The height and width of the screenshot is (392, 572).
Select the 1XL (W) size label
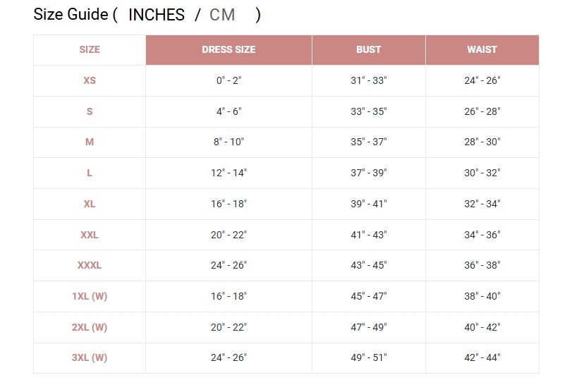[x=90, y=296]
